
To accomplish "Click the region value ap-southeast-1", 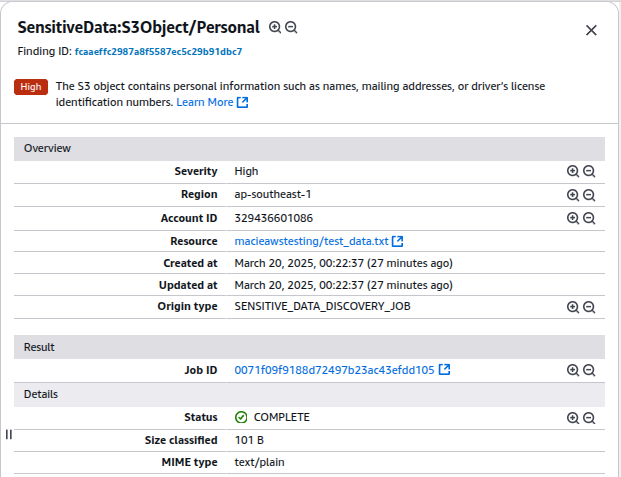I will [x=273, y=195].
